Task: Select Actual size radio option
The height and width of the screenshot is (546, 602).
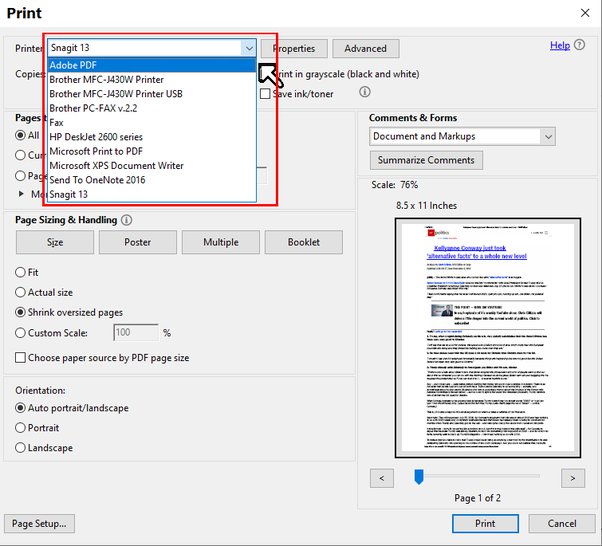Action: [x=20, y=293]
